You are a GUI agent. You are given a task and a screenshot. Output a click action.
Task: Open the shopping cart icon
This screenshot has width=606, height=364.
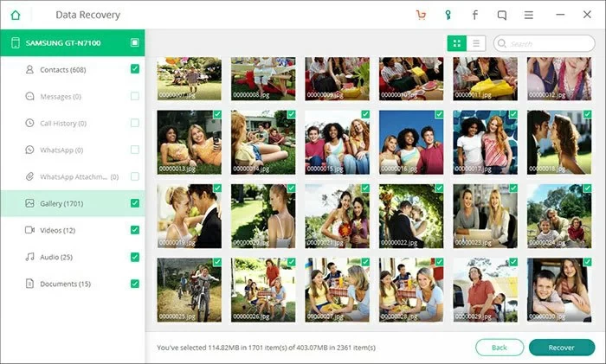tap(421, 15)
